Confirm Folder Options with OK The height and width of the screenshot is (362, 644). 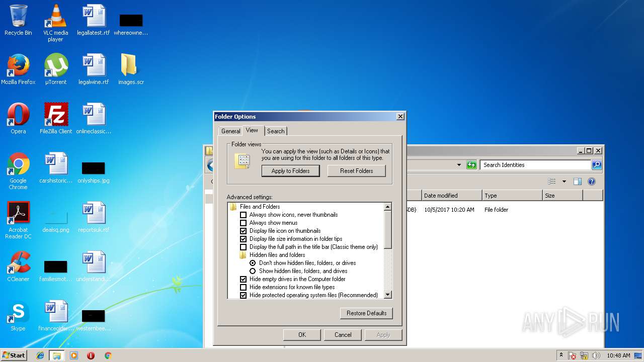click(x=302, y=335)
